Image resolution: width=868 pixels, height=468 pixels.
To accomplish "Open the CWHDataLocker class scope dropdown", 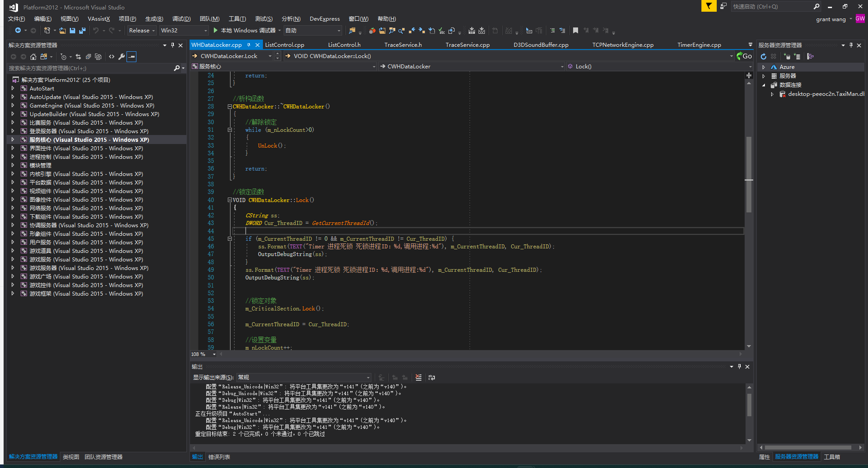I will coord(472,67).
